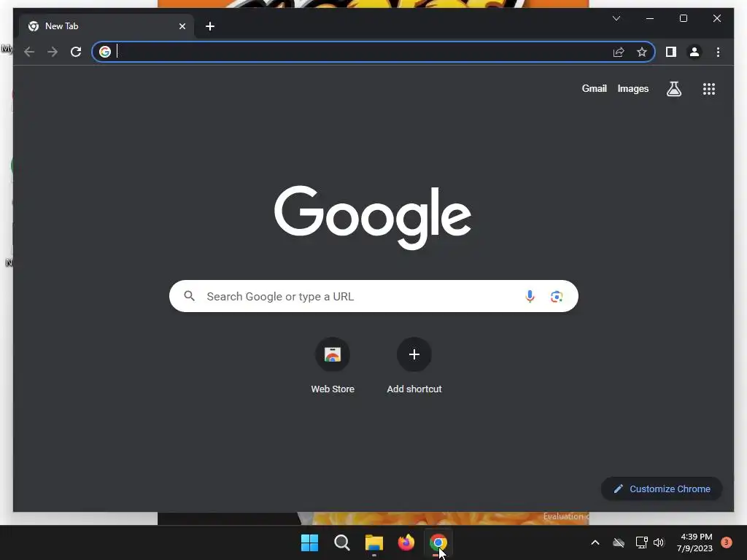Viewport: 747px width, 560px height.
Task: Search by image with Google Lens icon
Action: (557, 296)
